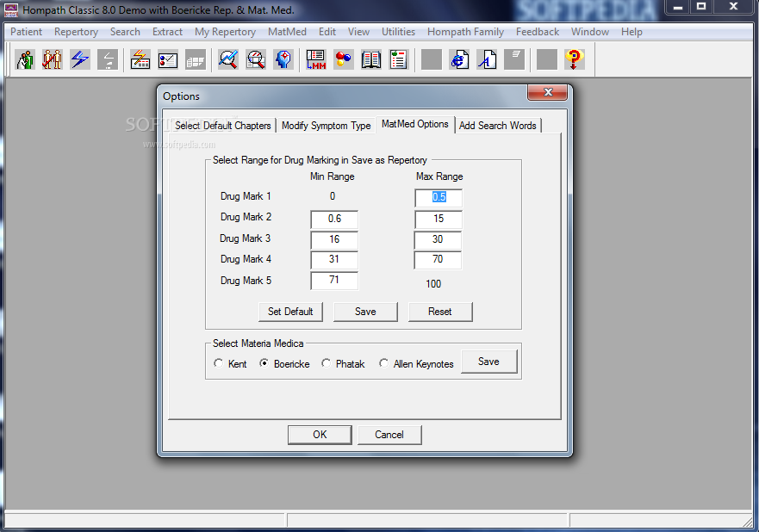The height and width of the screenshot is (532, 759).
Task: Click Drug Mark 3 max range field
Action: [x=438, y=240]
